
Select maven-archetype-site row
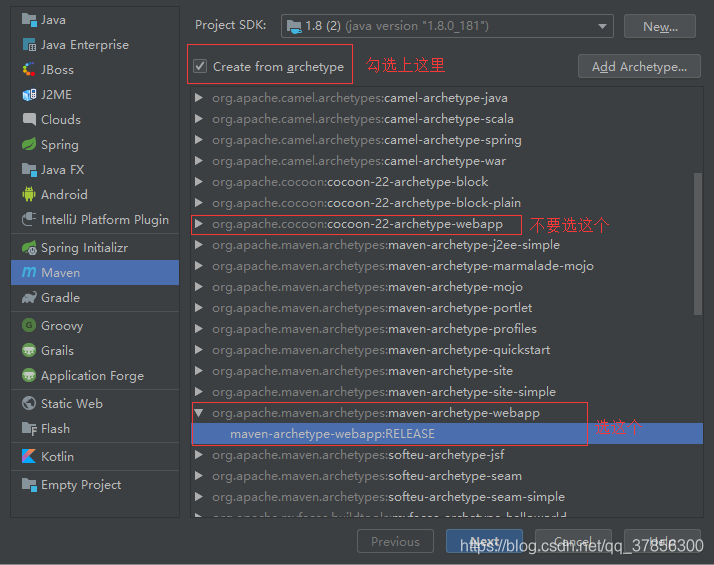pos(447,371)
